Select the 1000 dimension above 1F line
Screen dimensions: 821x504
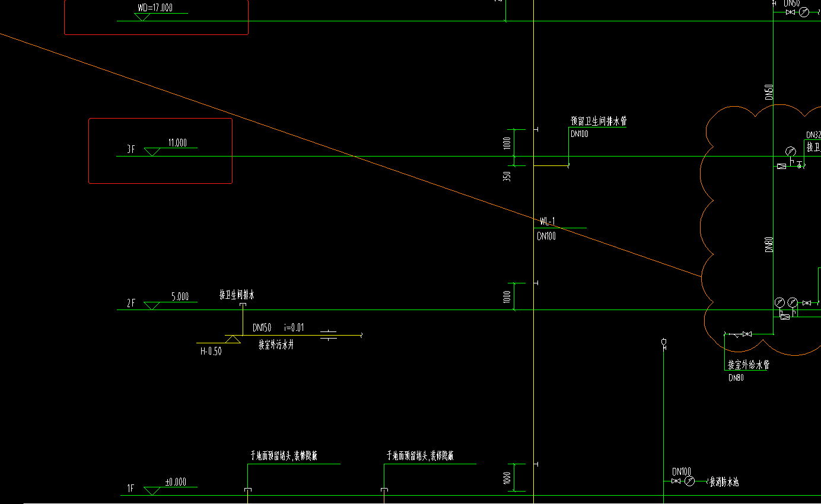(x=507, y=478)
